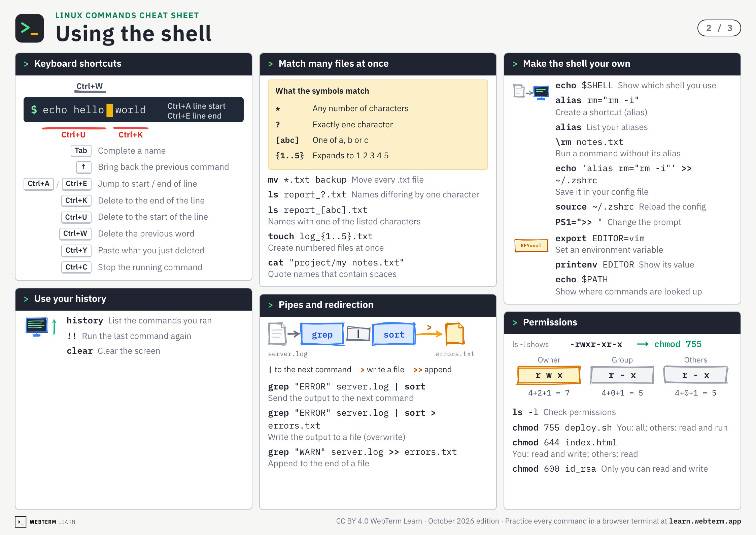Click the Ctrl+Y key cap
The width and height of the screenshot is (756, 535).
click(76, 250)
